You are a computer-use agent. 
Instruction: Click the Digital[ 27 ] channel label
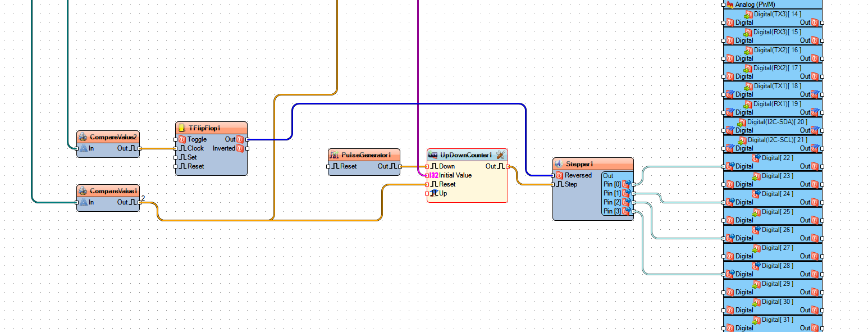tap(778, 248)
